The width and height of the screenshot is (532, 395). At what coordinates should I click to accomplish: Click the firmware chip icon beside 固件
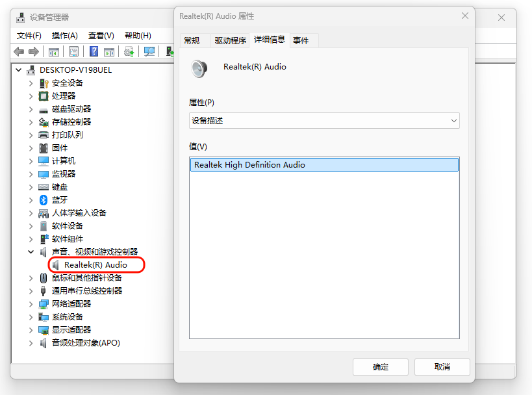[44, 148]
